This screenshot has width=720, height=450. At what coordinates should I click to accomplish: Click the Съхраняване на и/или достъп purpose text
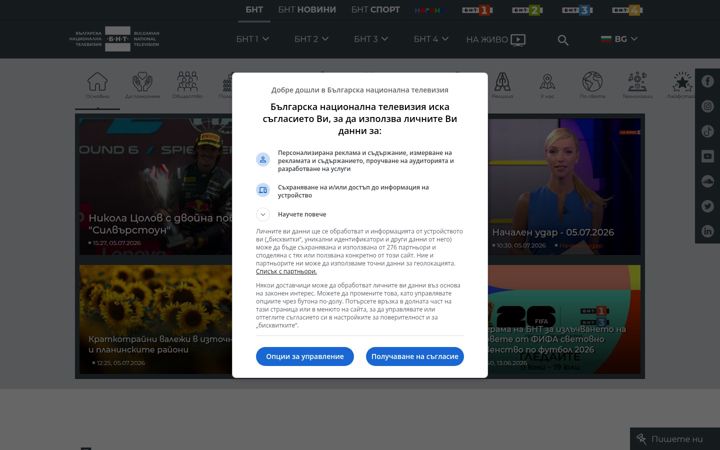(x=353, y=191)
